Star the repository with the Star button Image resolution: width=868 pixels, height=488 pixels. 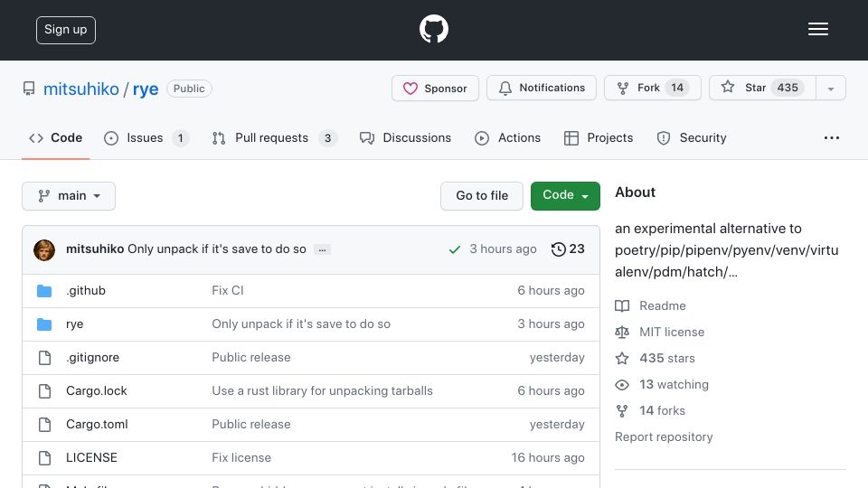click(762, 88)
